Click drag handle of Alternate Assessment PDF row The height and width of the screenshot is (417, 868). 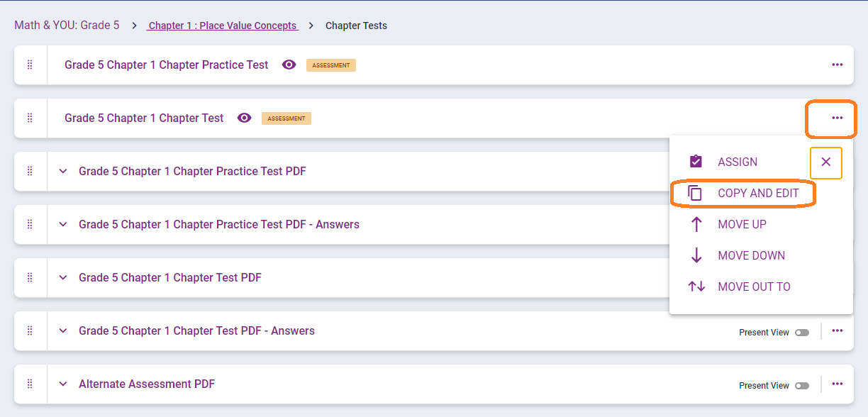pos(30,384)
